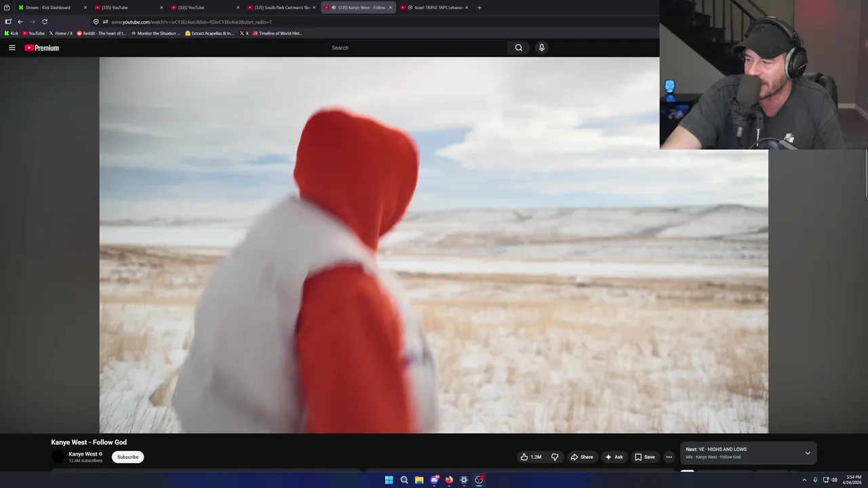Open the volume tray icon
Screen dimensions: 868x488
[x=834, y=480]
